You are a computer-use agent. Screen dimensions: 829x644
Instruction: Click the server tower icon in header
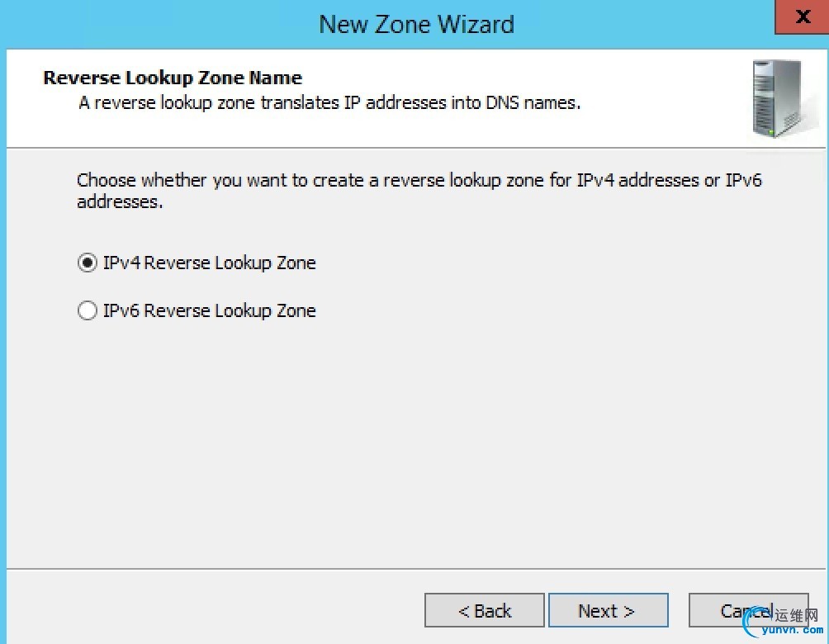tap(775, 98)
